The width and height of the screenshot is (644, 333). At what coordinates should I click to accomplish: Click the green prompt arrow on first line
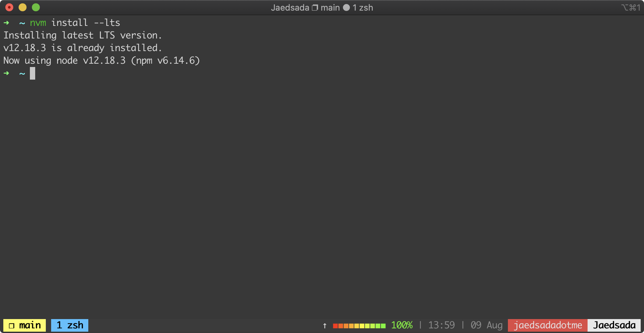pyautogui.click(x=6, y=23)
